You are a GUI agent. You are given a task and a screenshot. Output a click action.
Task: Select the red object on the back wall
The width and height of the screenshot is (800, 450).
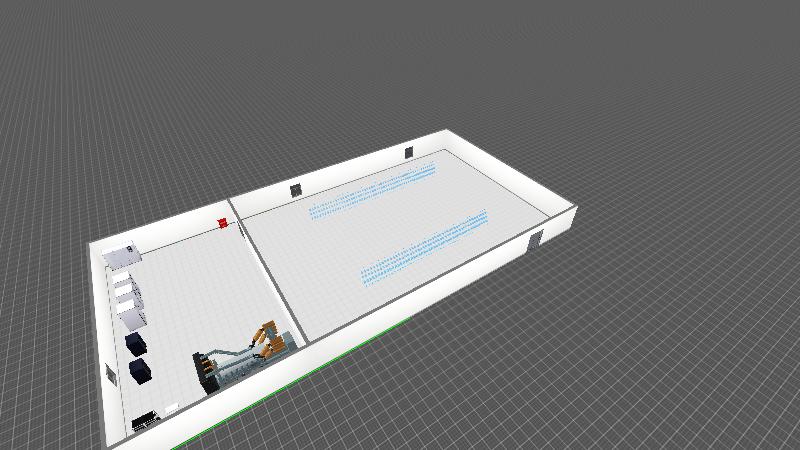click(222, 224)
